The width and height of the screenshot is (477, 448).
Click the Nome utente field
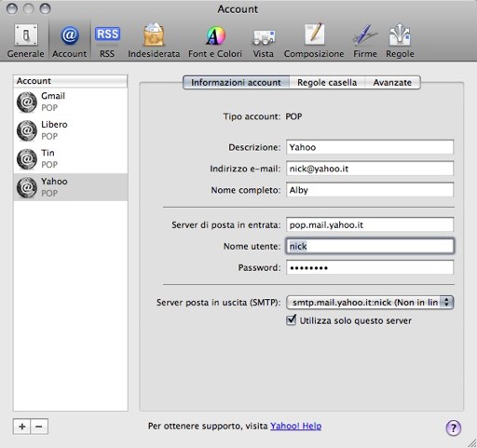click(x=370, y=246)
